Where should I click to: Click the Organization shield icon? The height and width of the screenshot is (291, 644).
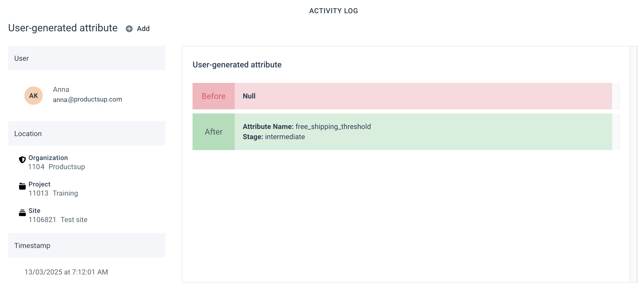tap(22, 159)
